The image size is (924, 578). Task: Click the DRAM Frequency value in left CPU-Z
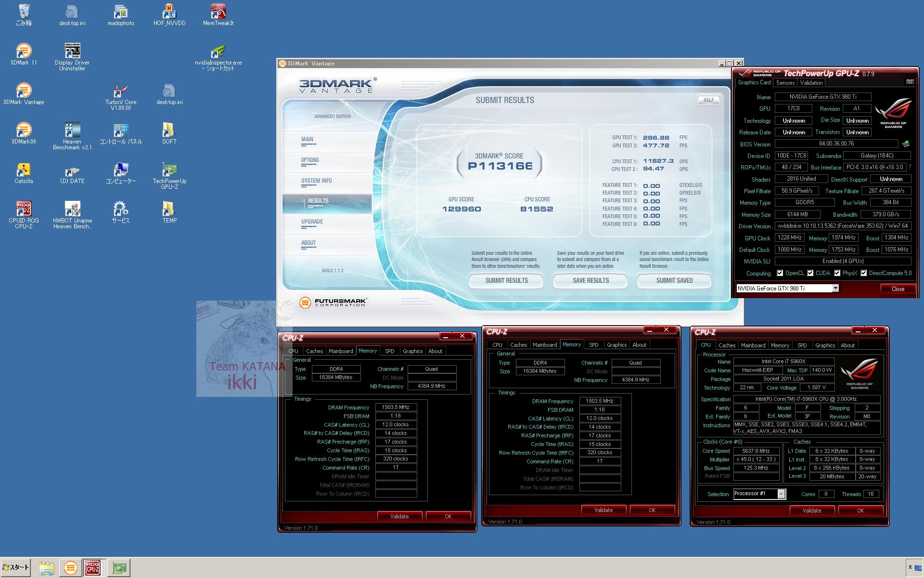(x=396, y=407)
